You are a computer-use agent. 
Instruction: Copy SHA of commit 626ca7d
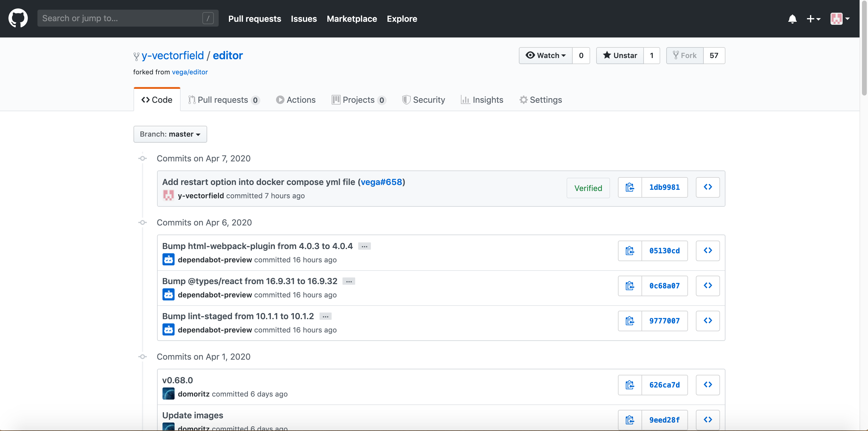(x=630, y=385)
